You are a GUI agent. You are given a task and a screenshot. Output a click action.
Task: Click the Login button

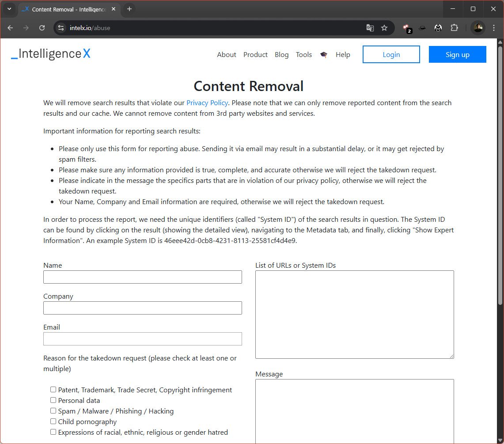click(x=391, y=54)
